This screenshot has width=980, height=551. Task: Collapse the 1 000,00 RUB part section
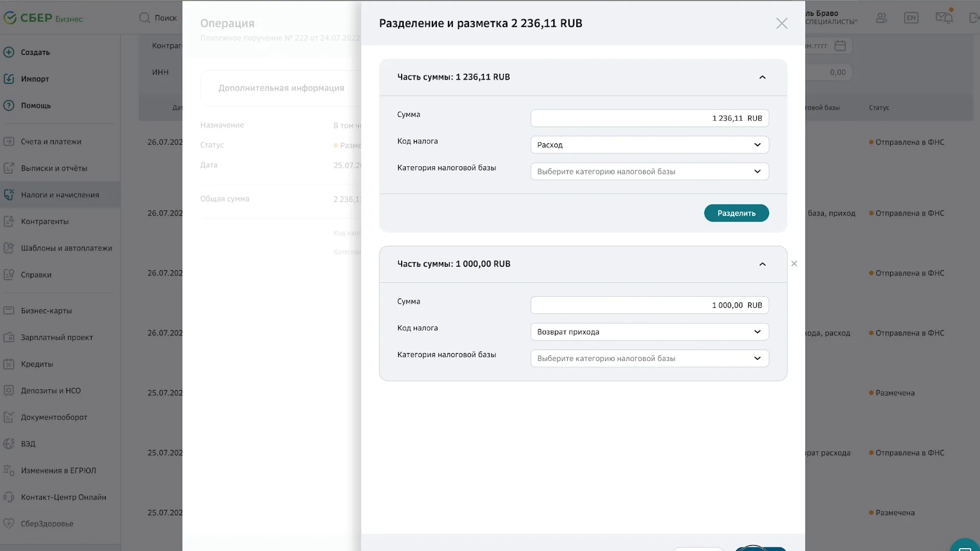pyautogui.click(x=762, y=264)
